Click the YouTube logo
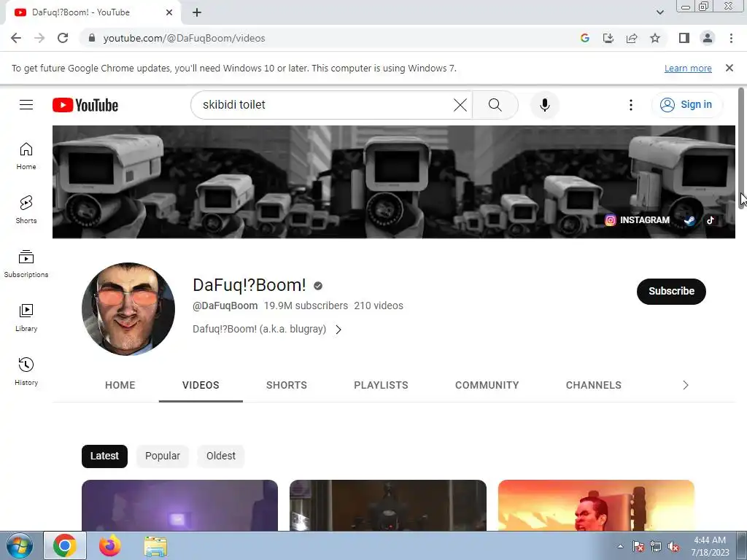The width and height of the screenshot is (747, 560). click(85, 105)
